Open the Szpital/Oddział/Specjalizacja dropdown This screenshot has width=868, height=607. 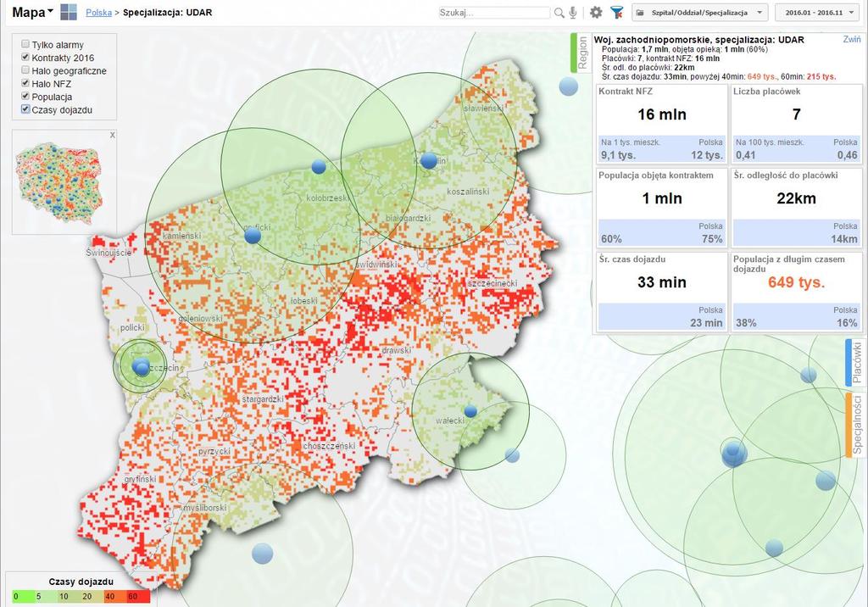pos(699,13)
